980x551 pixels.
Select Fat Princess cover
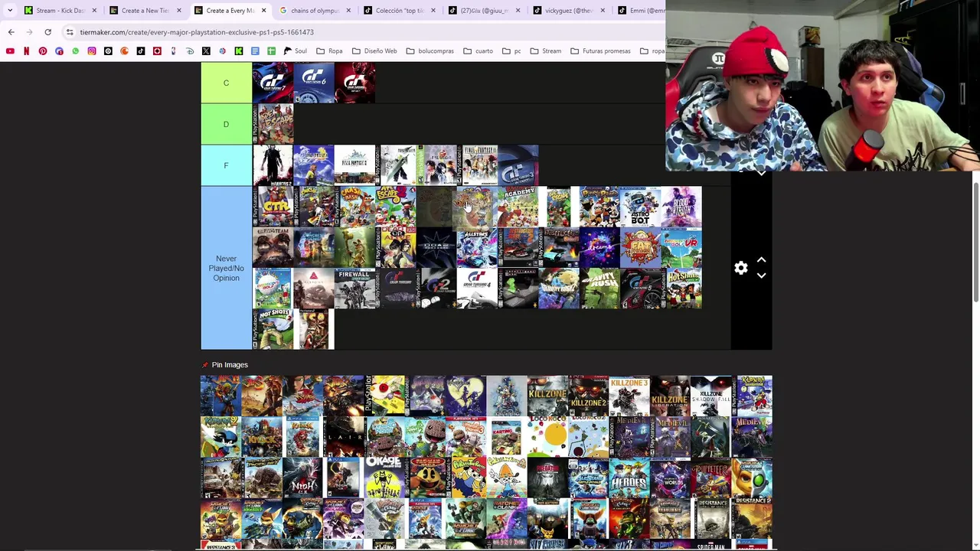coord(640,248)
